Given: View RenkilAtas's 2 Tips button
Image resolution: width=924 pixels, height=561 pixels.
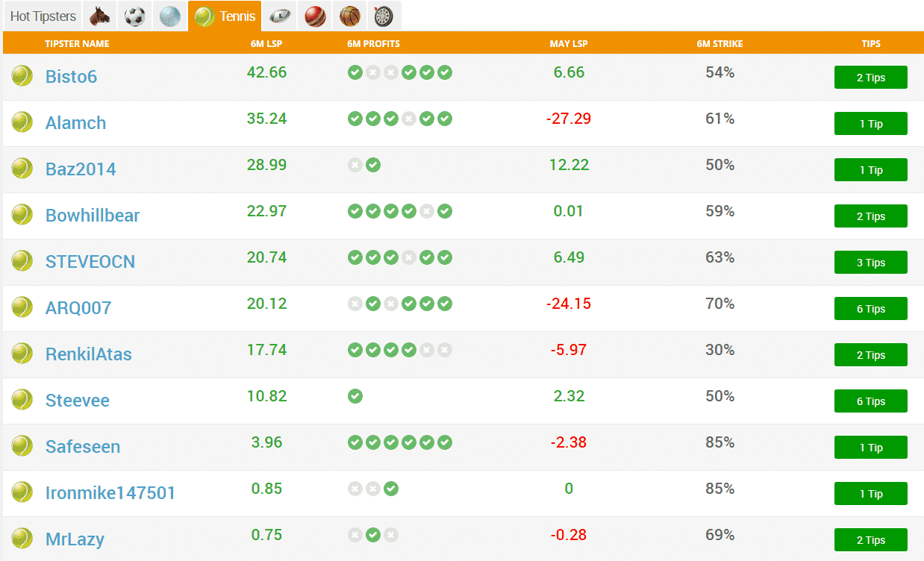Looking at the screenshot, I should tap(870, 355).
